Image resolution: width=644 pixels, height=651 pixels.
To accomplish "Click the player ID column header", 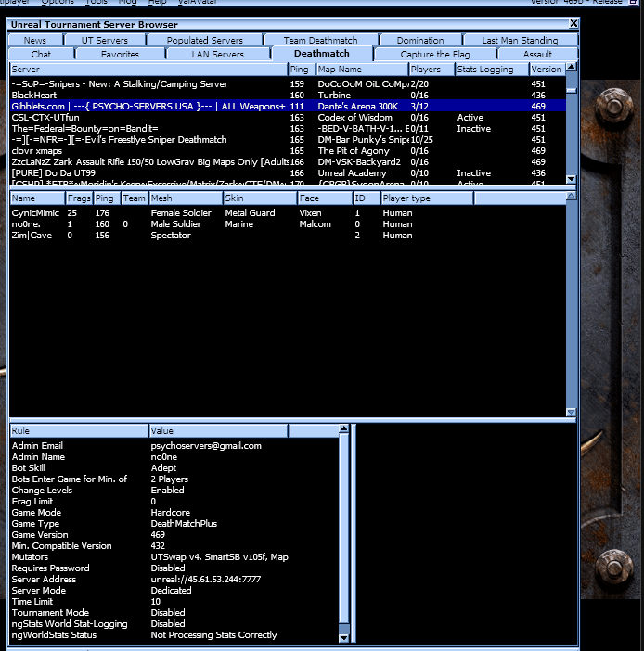I will click(x=367, y=198).
